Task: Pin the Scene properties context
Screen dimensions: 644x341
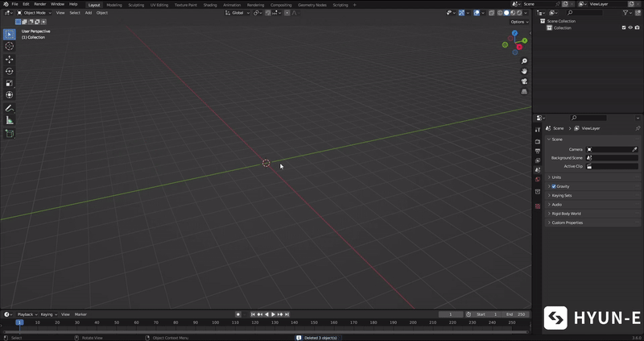Action: pos(638,128)
